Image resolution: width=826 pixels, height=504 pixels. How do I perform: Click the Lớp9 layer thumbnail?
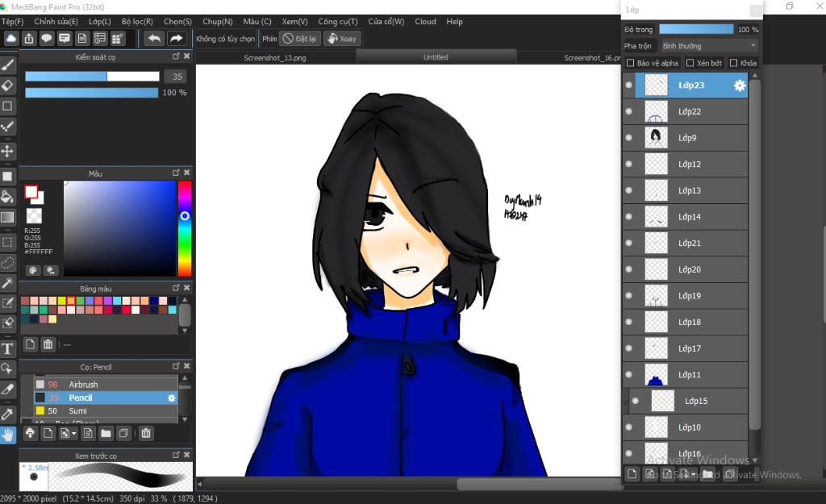(657, 138)
